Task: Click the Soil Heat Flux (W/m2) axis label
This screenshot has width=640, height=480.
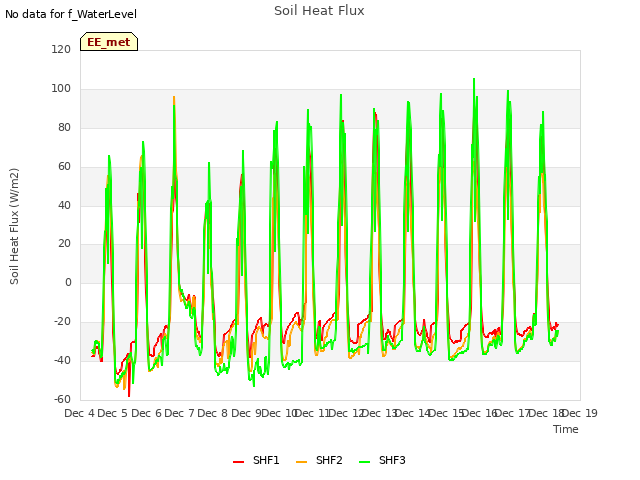Action: (14, 226)
